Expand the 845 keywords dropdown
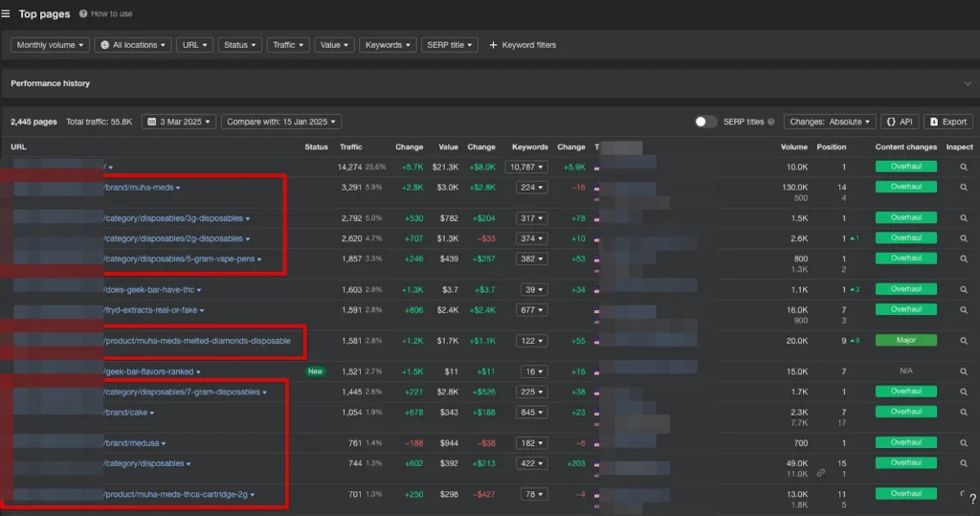980x516 pixels. 531,413
